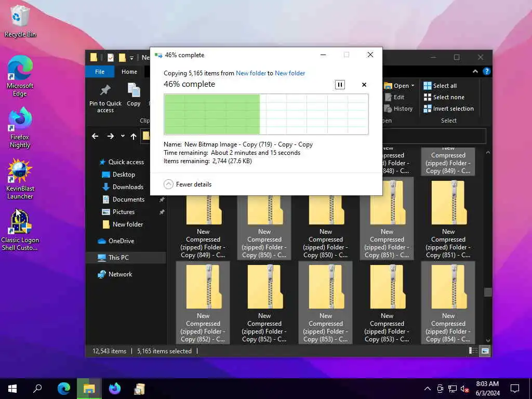The width and height of the screenshot is (532, 399).
Task: Click the pin icon beside Documents
Action: coord(162,199)
